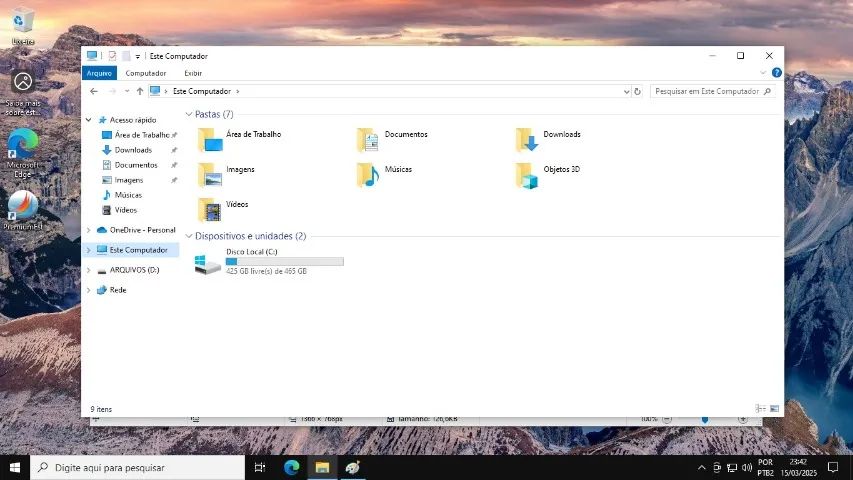Select Downloads in the navigation pane
The height and width of the screenshot is (480, 853).
(x=133, y=150)
